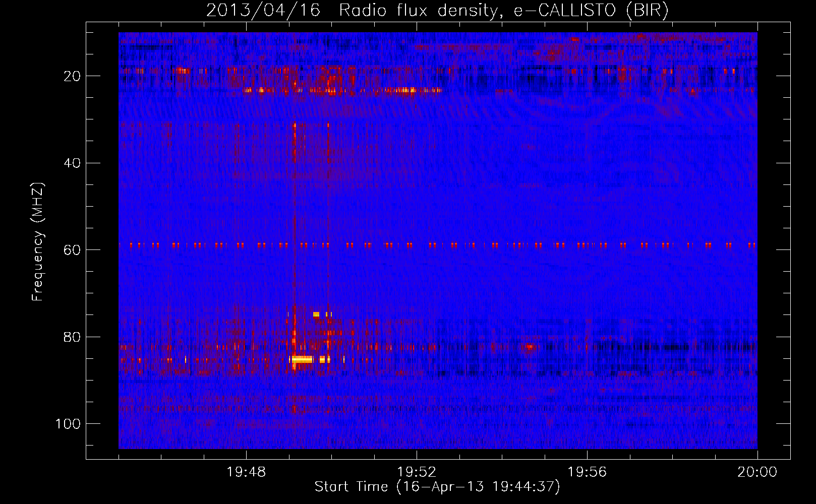Click the isolated red spot near 19:54 at 82 MHz
This screenshot has height=504, width=816.
[530, 347]
